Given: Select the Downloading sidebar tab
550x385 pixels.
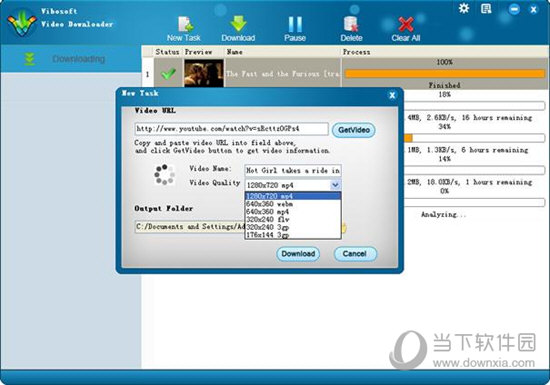Looking at the screenshot, I should click(71, 59).
